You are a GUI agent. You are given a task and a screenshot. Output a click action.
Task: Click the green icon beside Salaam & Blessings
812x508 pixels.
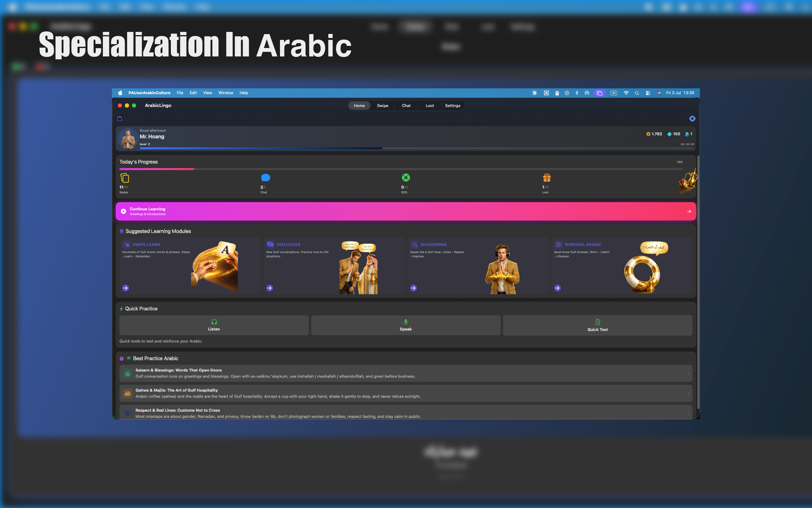[127, 373]
